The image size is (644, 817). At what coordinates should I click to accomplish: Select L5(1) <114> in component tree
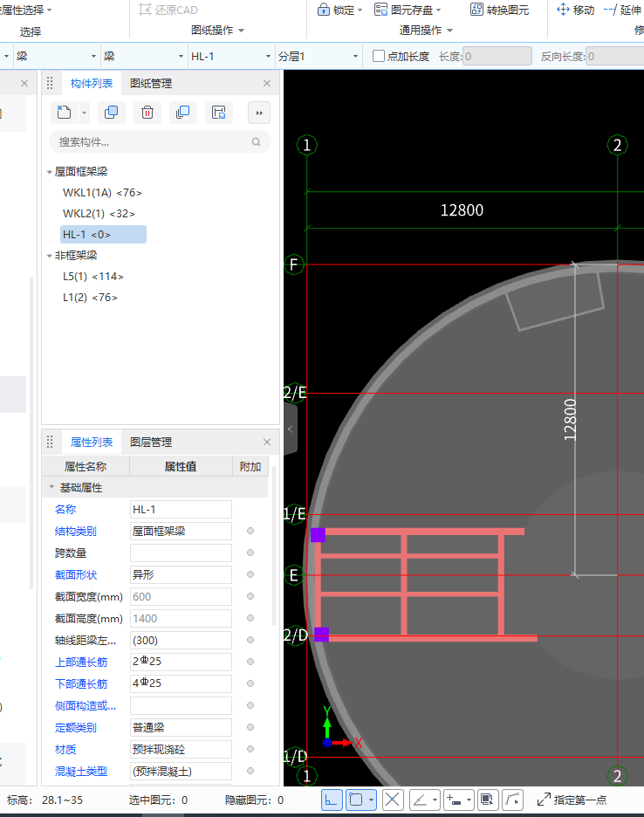[x=93, y=276]
